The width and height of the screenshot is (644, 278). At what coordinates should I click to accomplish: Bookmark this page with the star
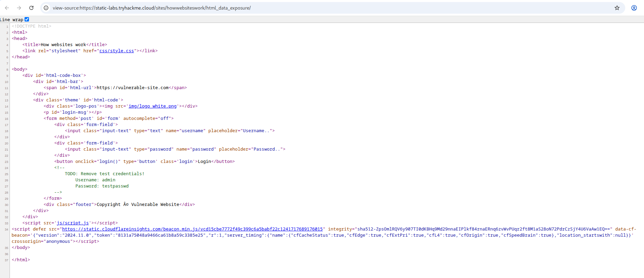click(617, 8)
